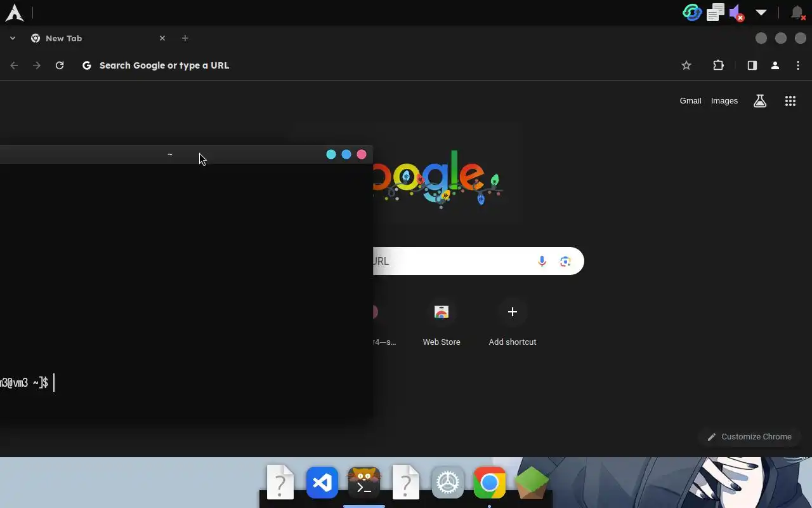The width and height of the screenshot is (812, 508).
Task: Open the Google apps grid
Action: click(x=790, y=101)
